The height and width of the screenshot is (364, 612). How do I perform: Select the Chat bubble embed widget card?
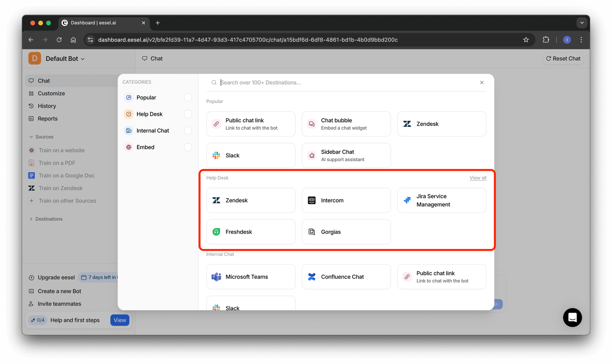click(x=346, y=124)
